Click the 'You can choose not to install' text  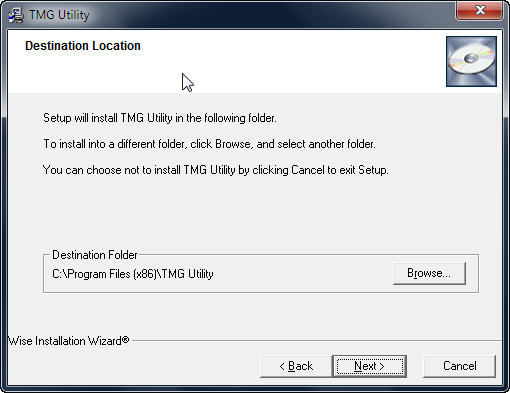click(216, 170)
